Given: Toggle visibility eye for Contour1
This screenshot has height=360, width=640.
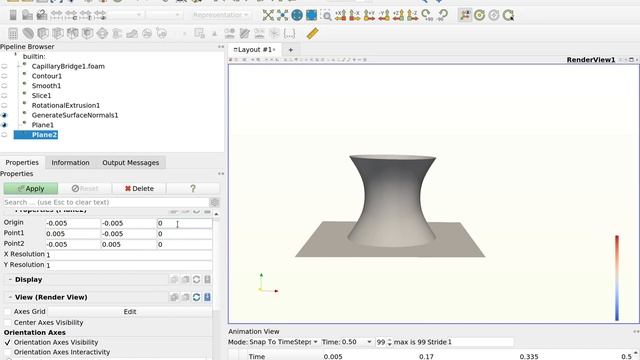Looking at the screenshot, I should click(x=4, y=76).
